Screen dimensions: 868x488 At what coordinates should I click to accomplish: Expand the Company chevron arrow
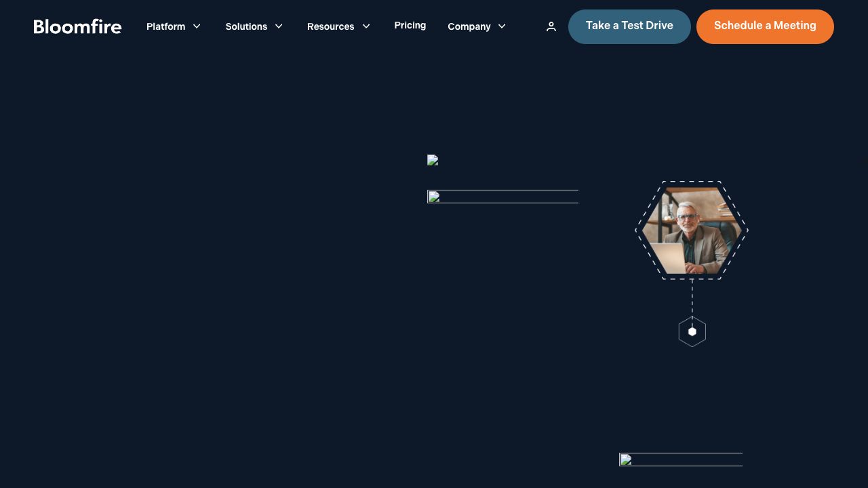tap(502, 26)
